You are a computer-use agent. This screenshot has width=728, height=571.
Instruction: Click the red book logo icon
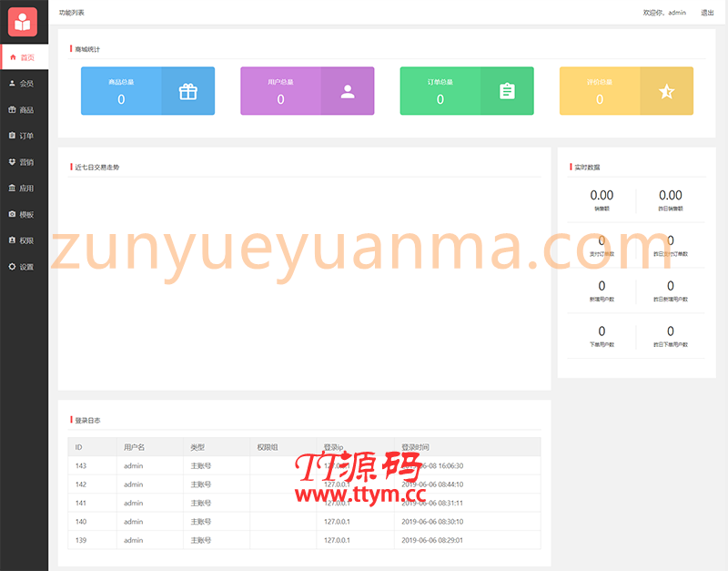pos(23,22)
